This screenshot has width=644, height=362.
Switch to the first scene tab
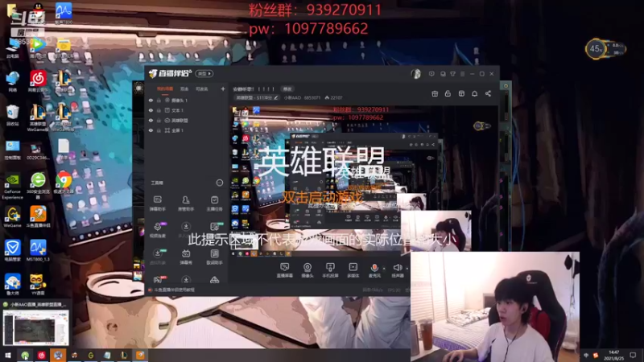point(165,88)
